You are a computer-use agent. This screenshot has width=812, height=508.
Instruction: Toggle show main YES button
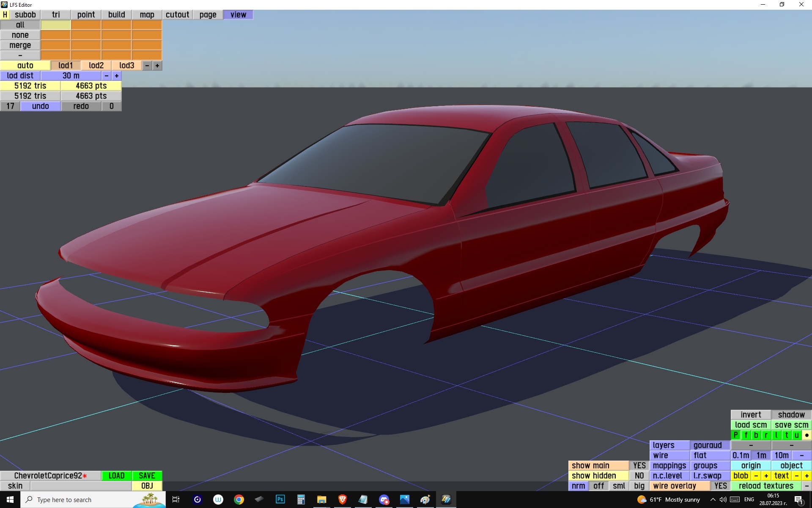click(639, 465)
